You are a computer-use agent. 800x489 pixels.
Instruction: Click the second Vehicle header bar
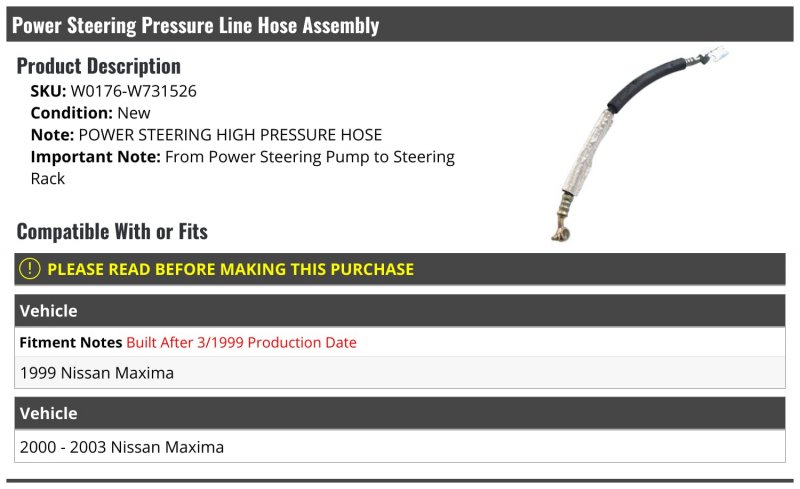point(399,413)
